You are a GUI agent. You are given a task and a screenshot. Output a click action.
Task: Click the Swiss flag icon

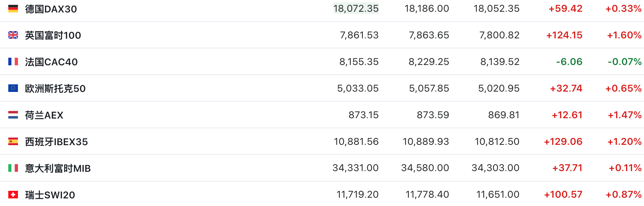pyautogui.click(x=13, y=195)
